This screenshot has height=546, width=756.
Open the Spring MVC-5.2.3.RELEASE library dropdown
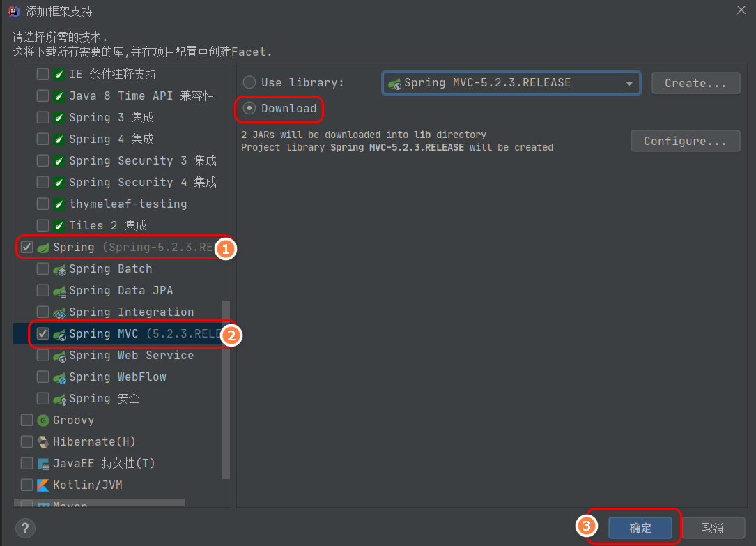pyautogui.click(x=511, y=83)
